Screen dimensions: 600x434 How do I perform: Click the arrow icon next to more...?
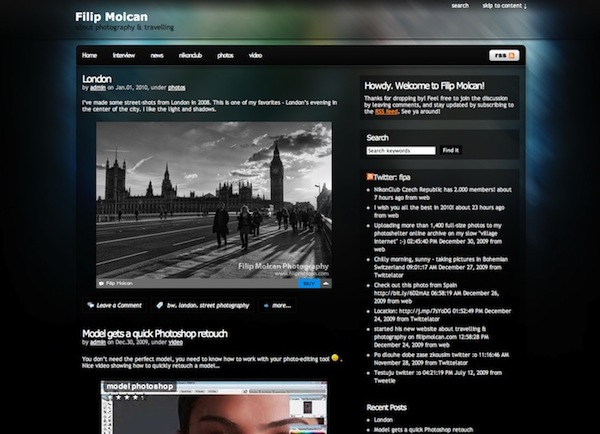pos(264,305)
